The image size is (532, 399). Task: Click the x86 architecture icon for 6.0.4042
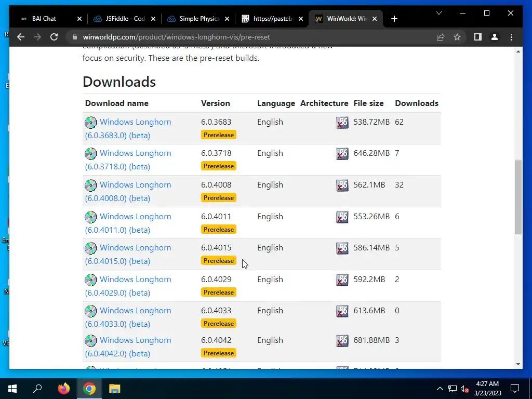(342, 341)
